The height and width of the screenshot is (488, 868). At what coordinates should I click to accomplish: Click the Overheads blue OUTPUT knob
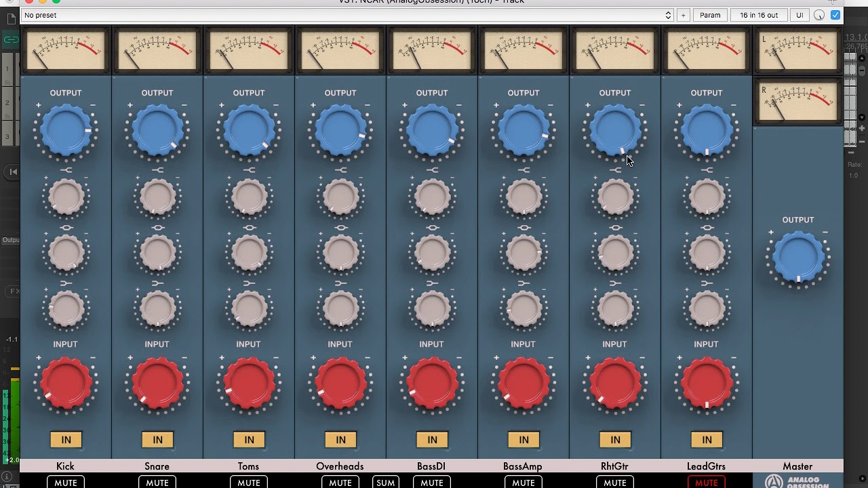(x=340, y=131)
